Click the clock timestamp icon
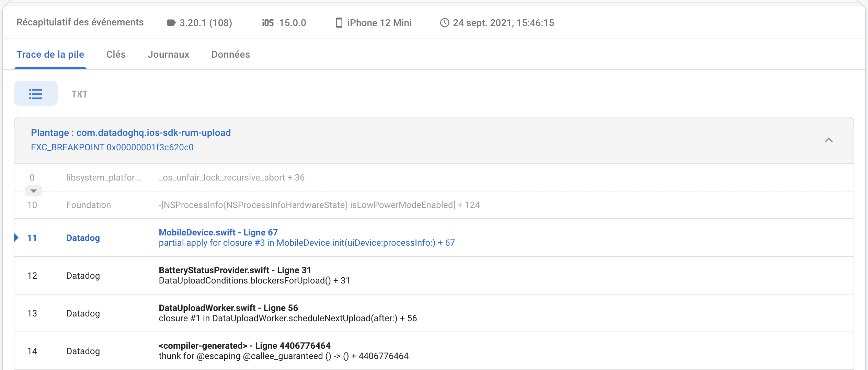The height and width of the screenshot is (370, 868). [x=445, y=23]
